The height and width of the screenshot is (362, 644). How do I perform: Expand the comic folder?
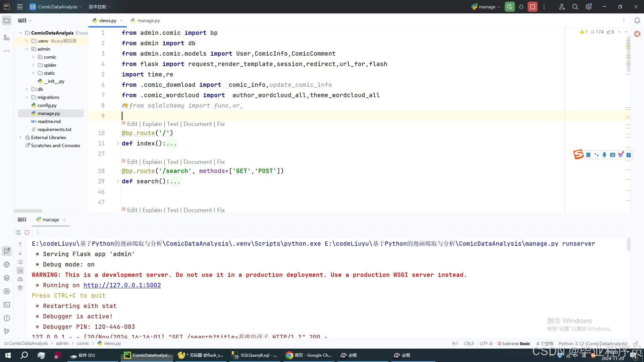[x=33, y=57]
